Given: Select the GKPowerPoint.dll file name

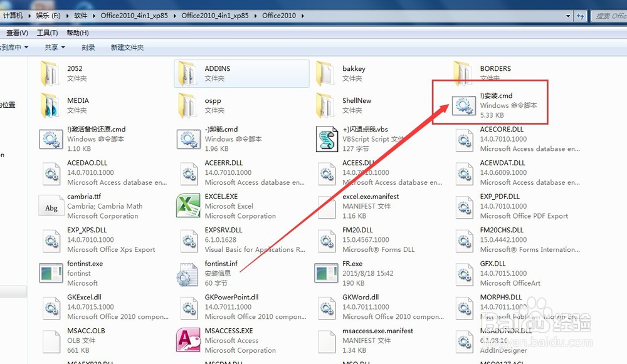Looking at the screenshot, I should click(231, 297).
